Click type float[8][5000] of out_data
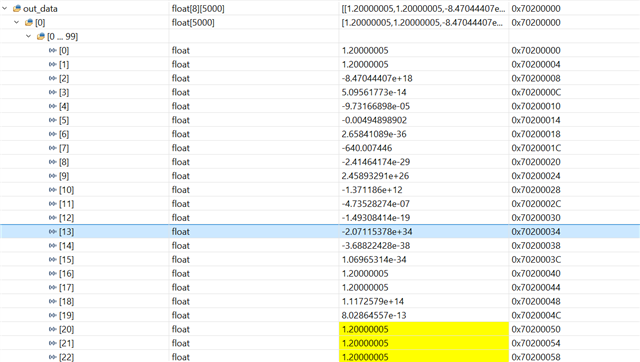This screenshot has width=640, height=362. 198,9
